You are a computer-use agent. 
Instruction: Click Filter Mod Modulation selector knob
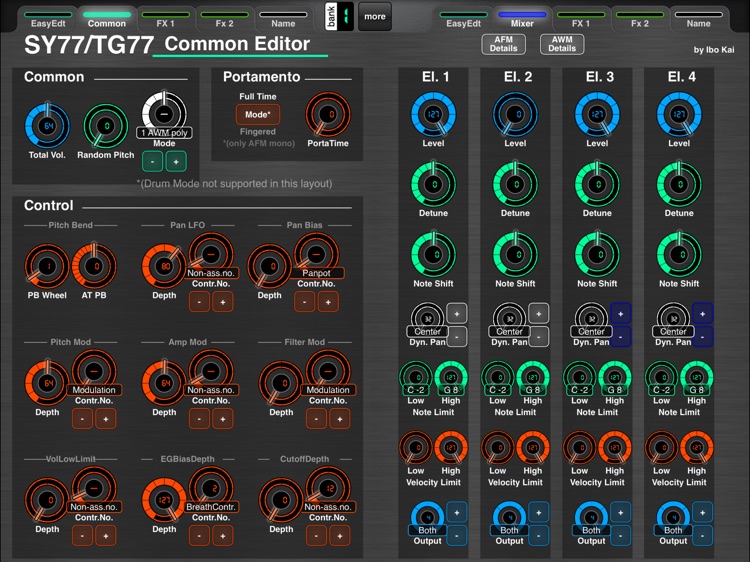point(328,372)
